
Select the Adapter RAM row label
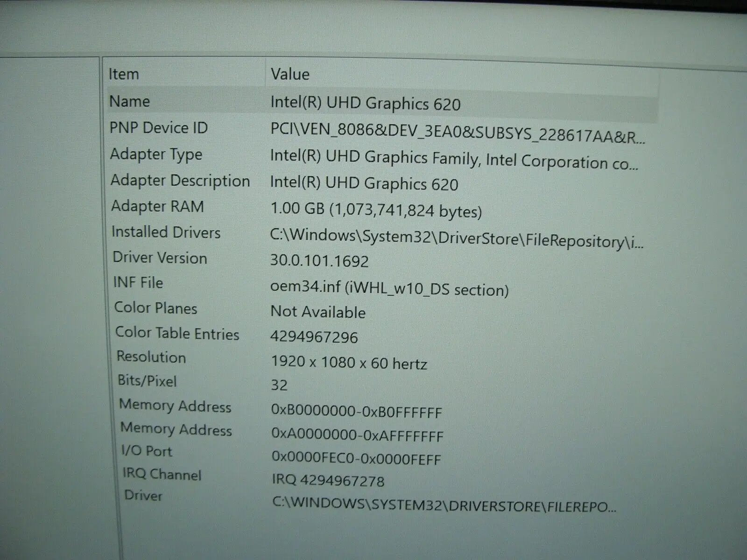[x=157, y=206]
